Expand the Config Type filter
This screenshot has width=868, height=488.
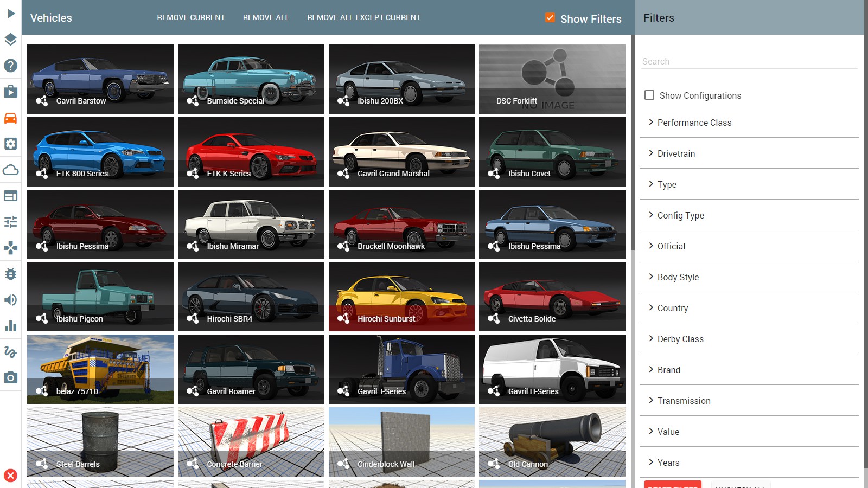(x=749, y=215)
